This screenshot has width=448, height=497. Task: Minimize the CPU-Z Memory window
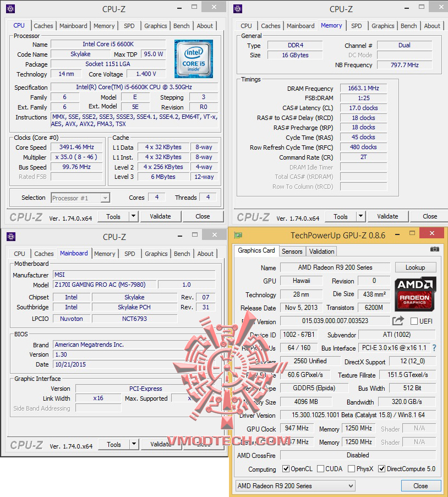coord(407,8)
